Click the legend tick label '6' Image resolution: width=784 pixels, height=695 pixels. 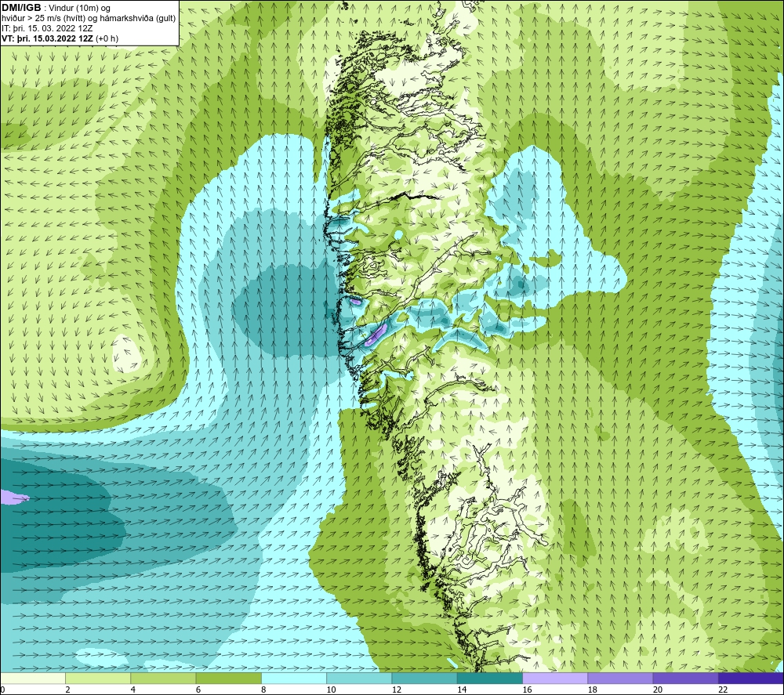(x=198, y=690)
